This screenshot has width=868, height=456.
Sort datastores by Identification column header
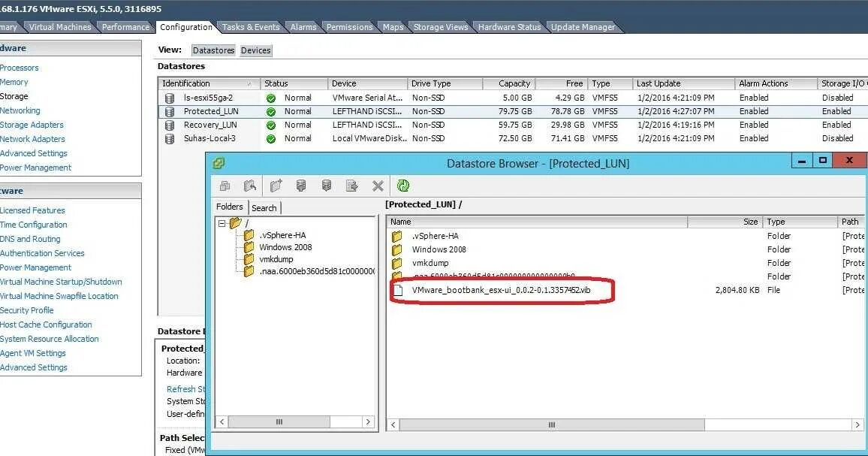point(209,83)
